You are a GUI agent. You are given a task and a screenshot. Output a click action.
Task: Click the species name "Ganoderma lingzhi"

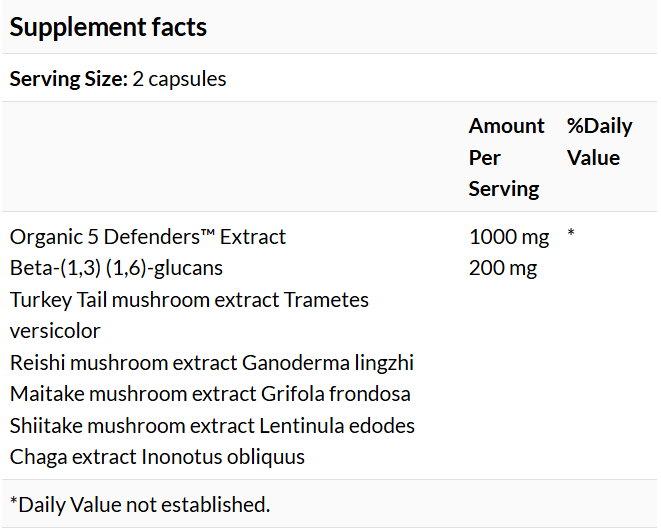328,363
